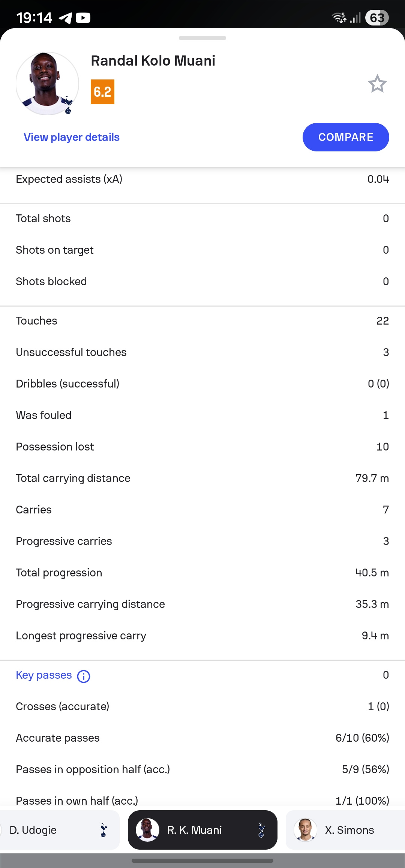Tap the Accurate passes stat row
The height and width of the screenshot is (868, 405).
pyautogui.click(x=202, y=738)
